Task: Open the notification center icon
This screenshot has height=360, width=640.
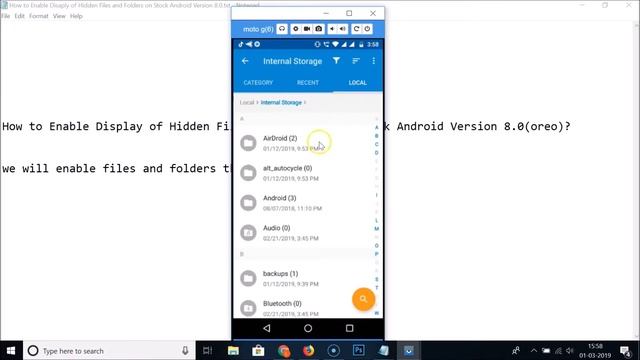Action: pos(624,351)
